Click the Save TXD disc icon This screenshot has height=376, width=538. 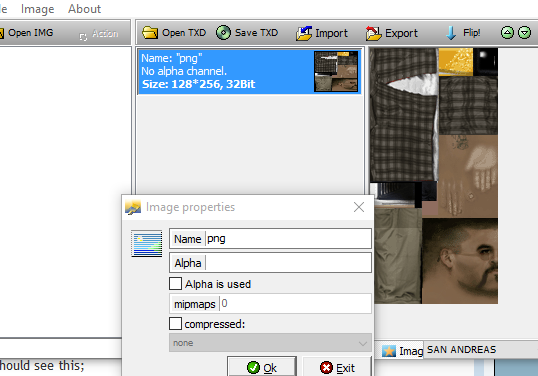(223, 33)
